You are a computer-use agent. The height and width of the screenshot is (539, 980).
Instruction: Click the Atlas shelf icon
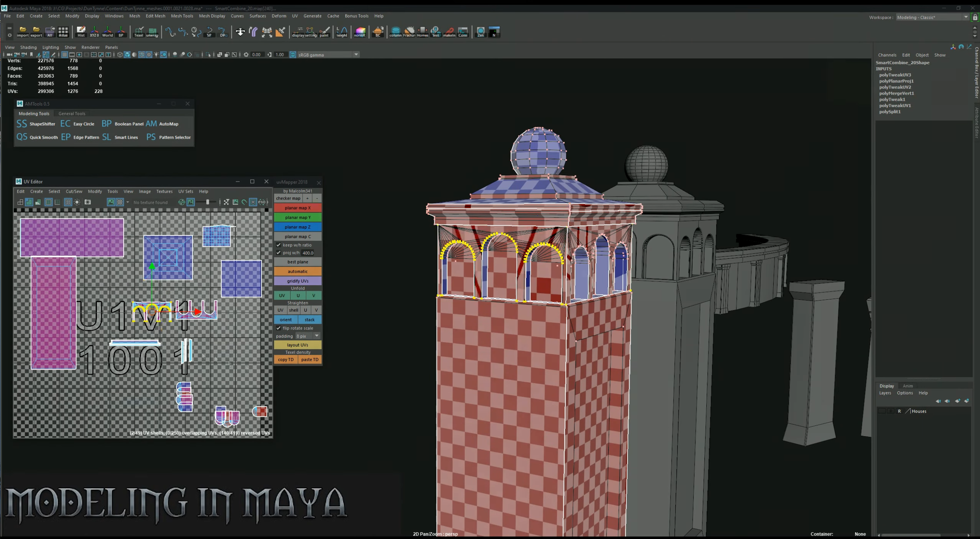pos(63,31)
